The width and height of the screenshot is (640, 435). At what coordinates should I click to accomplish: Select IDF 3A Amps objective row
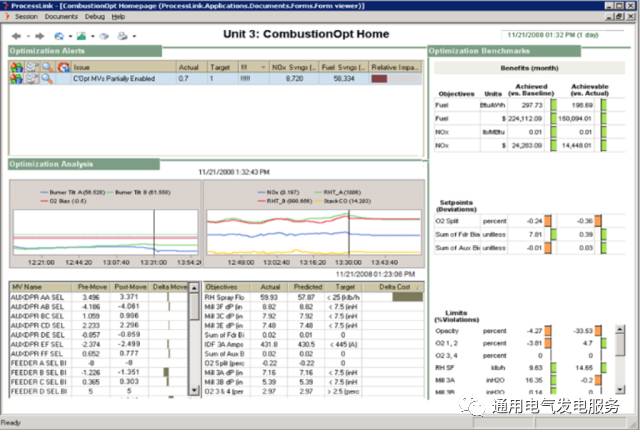click(313, 344)
